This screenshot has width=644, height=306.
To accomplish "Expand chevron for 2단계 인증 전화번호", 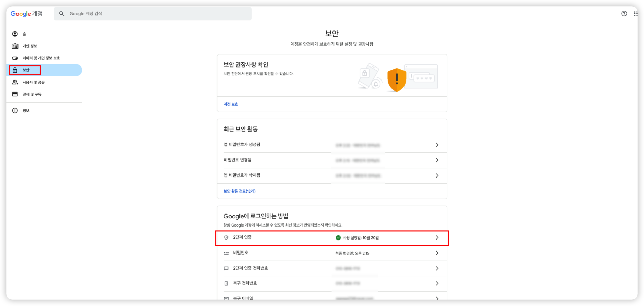I will pyautogui.click(x=437, y=269).
